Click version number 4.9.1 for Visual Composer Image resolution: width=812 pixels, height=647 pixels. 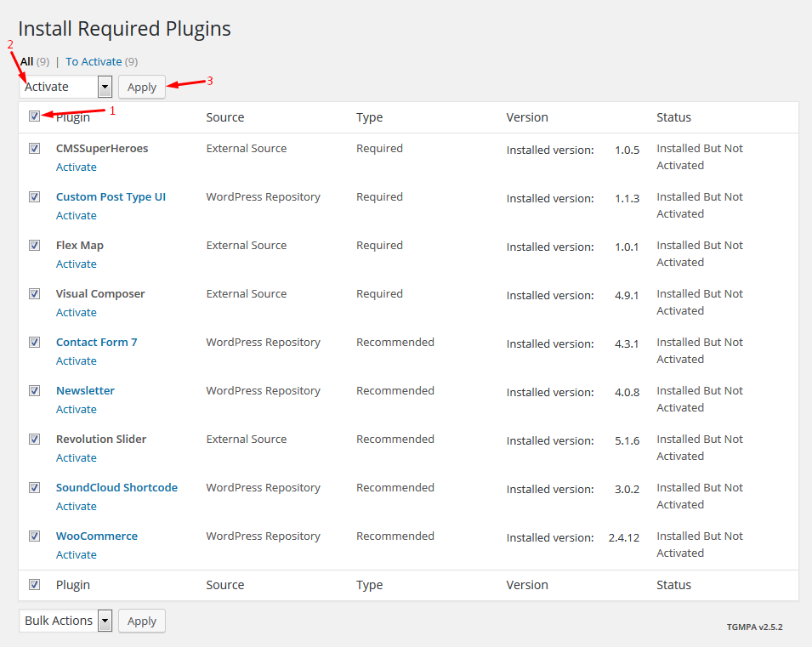tap(627, 295)
